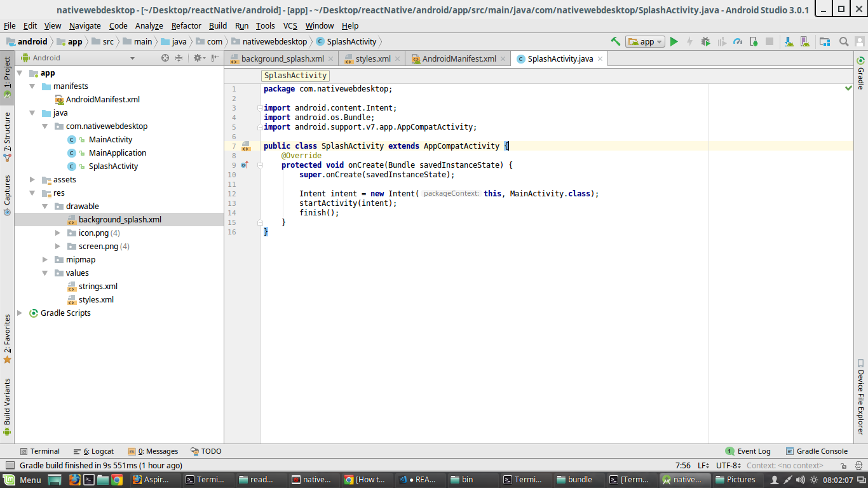The height and width of the screenshot is (488, 868).
Task: Click the green inspection checkmark indicator
Action: point(848,88)
